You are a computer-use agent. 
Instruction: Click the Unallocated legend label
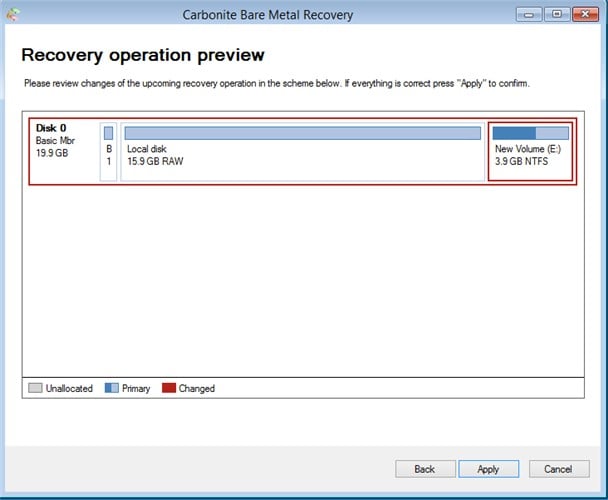point(69,388)
